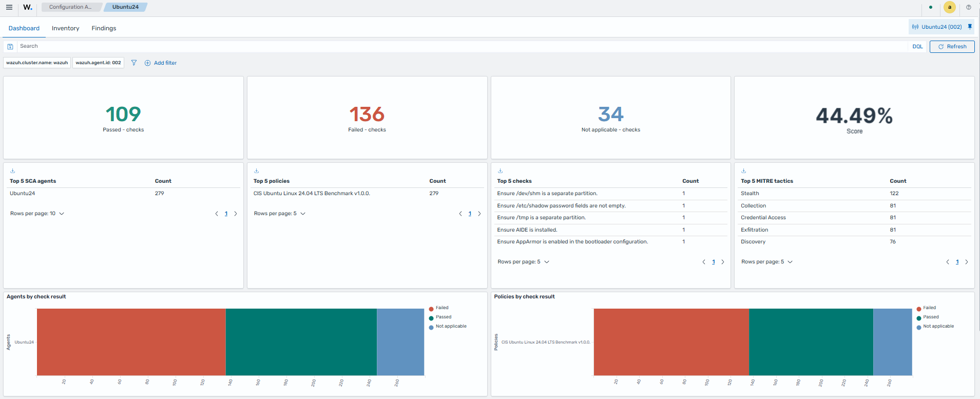Go to previous page in Top 5 MITRE tactics
980x399 pixels.
pos(948,262)
